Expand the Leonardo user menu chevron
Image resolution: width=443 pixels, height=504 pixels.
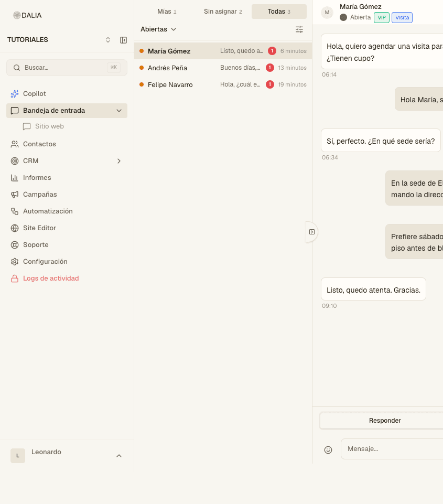(119, 456)
